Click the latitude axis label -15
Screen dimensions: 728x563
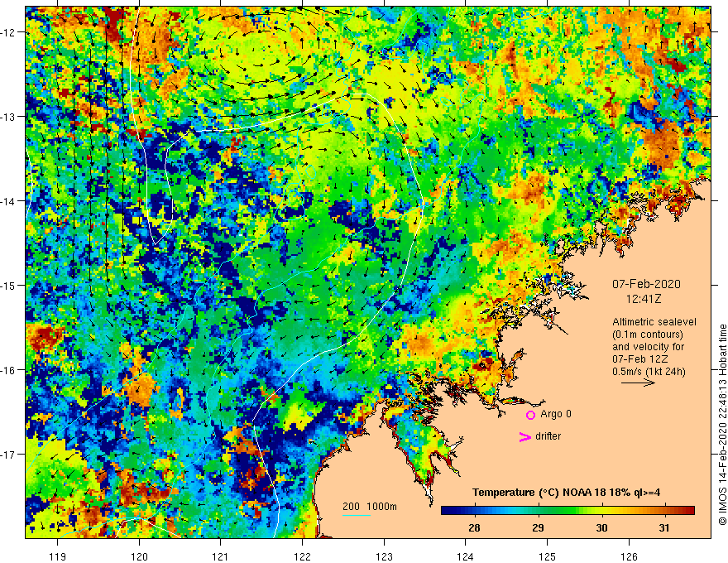(9, 286)
